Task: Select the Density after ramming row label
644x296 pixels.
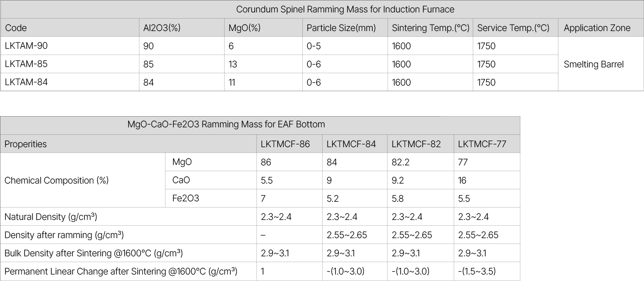Action: tap(64, 235)
